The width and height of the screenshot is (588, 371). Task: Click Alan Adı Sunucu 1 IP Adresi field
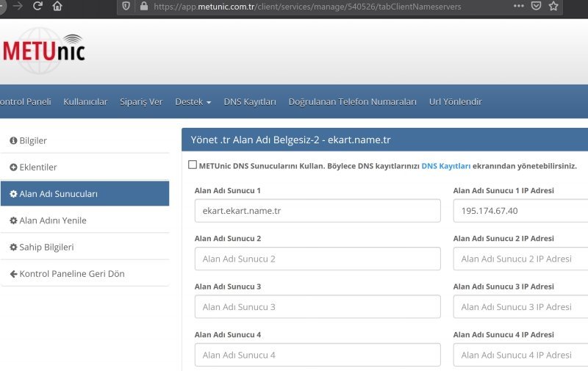point(520,211)
